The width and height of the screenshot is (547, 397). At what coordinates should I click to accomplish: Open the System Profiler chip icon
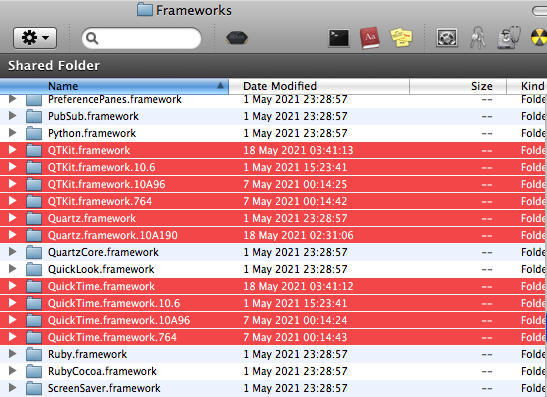tap(447, 38)
